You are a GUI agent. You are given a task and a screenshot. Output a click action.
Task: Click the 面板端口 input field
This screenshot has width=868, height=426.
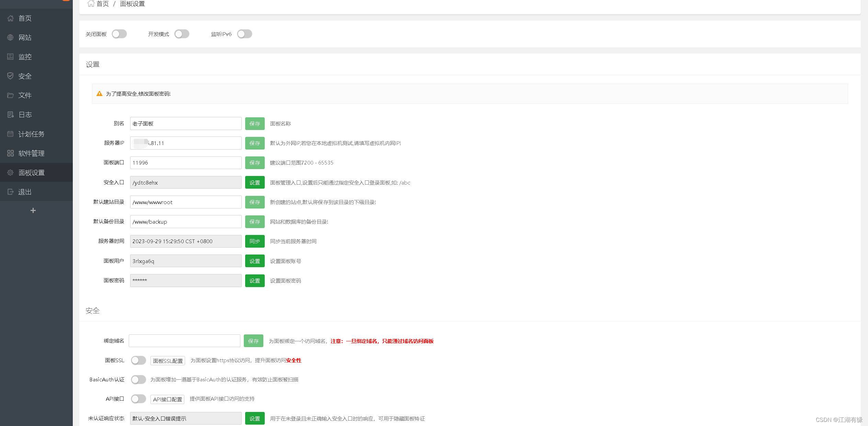point(185,163)
